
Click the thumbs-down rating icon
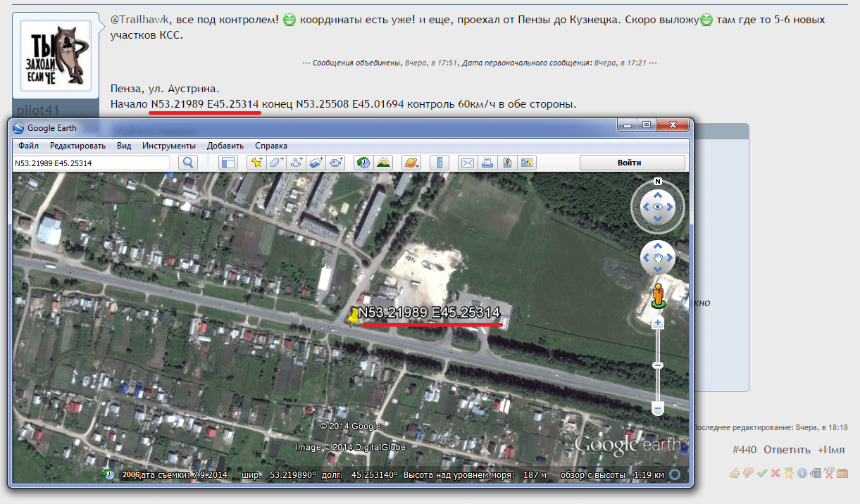point(748,473)
